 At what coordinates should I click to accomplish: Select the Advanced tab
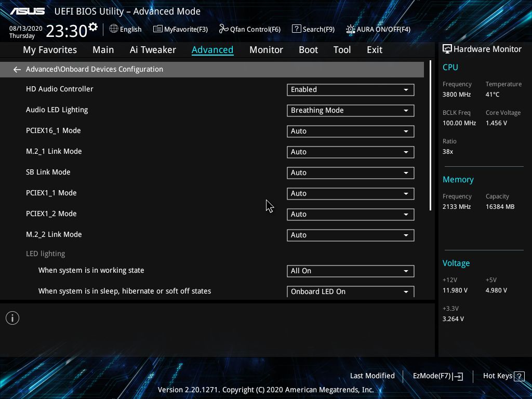coord(212,50)
